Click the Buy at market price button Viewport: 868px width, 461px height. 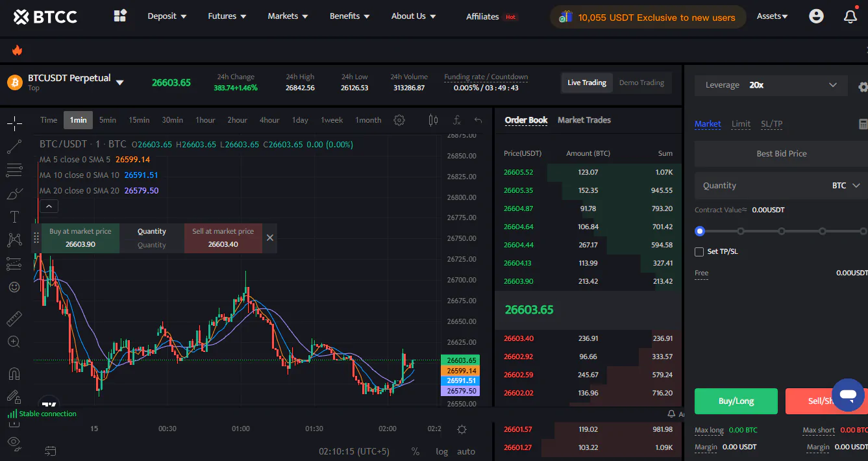81,238
